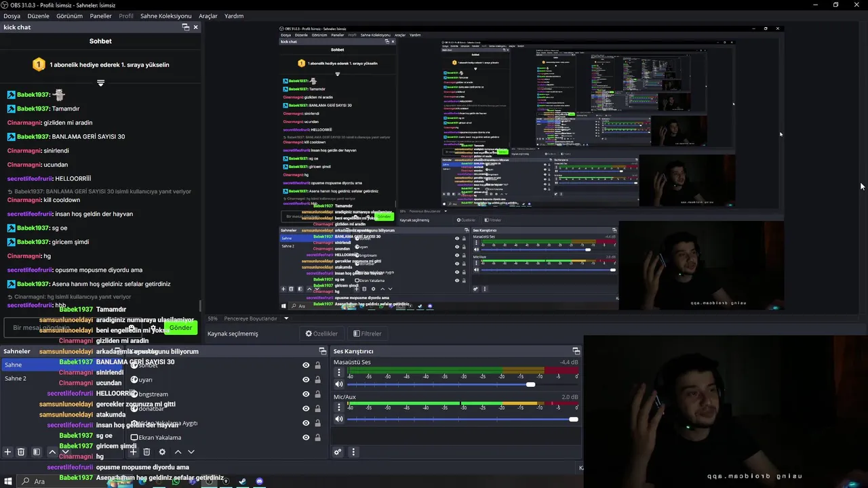
Task: Mute Mic/Aux speaker icon
Action: [x=339, y=419]
